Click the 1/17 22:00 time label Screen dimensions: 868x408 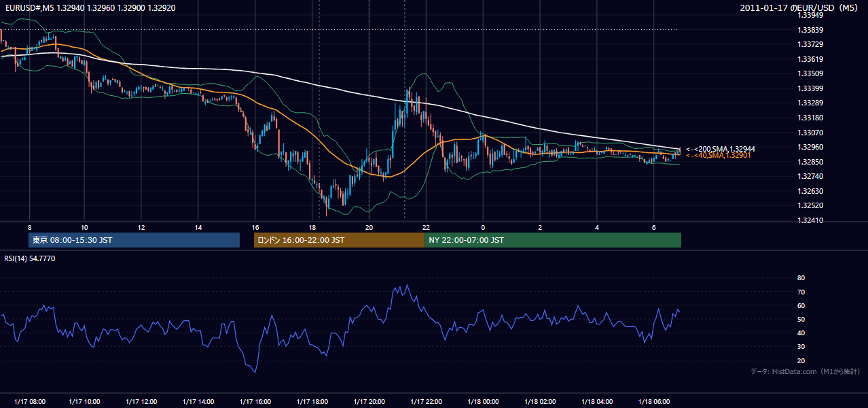427,402
